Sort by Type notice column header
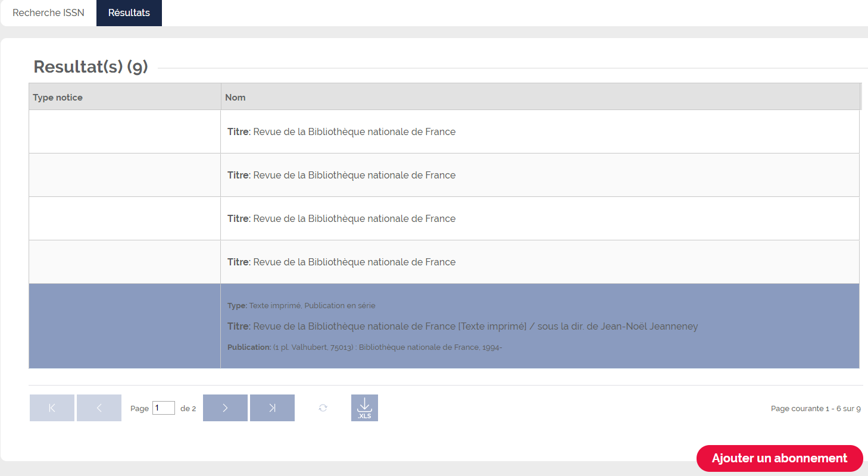Screen dimensions: 868x476 pos(125,97)
